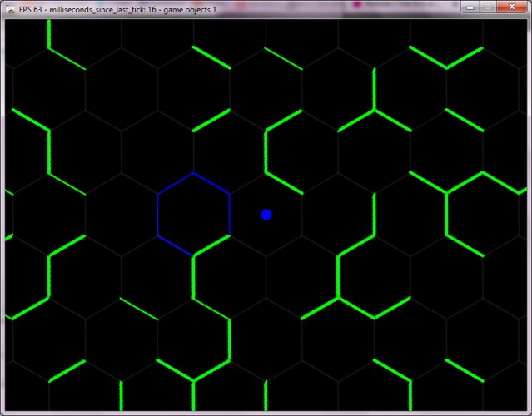Close the game window

click(x=512, y=7)
